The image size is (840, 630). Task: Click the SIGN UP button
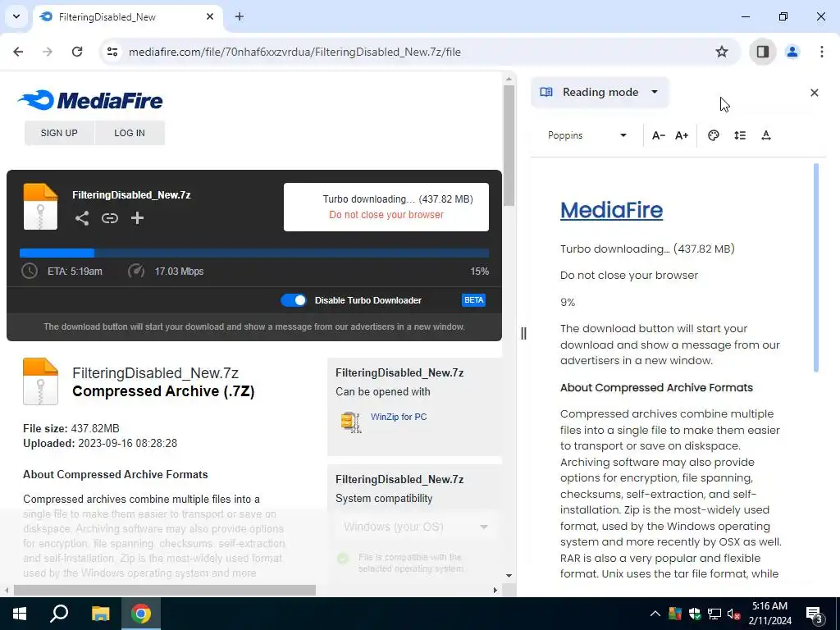(x=59, y=133)
